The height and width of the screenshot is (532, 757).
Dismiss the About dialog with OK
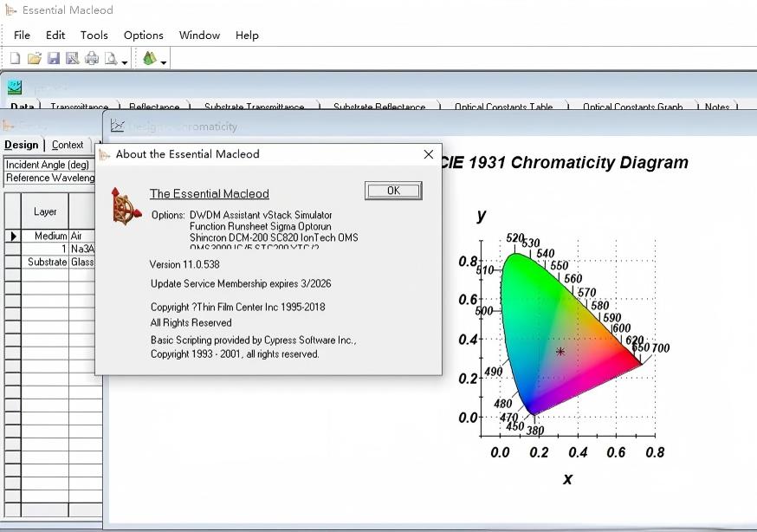point(392,190)
